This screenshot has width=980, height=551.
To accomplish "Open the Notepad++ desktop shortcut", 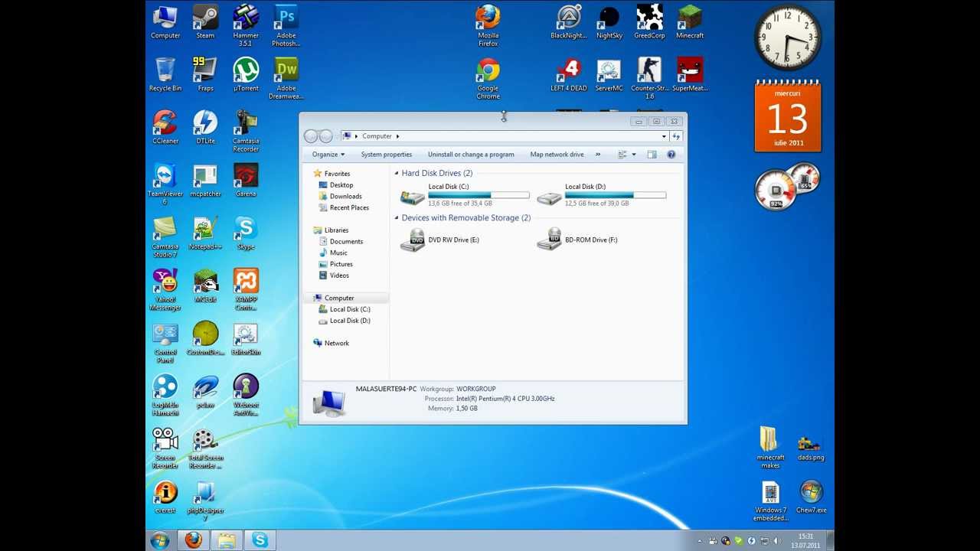I will coord(205,233).
